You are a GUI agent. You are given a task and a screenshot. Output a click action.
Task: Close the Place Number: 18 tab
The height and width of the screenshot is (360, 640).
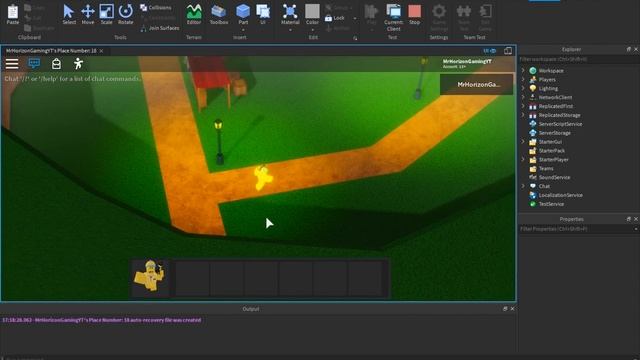point(101,51)
